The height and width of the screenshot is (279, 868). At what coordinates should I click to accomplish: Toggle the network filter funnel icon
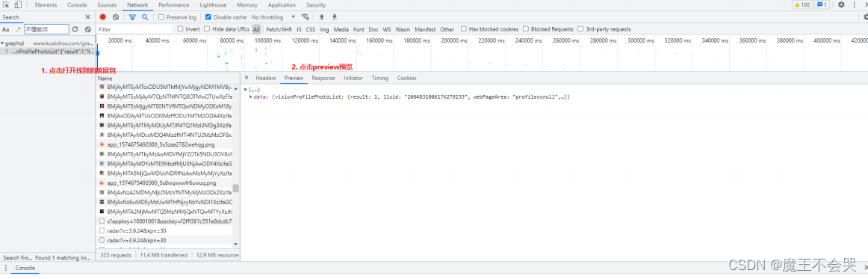coord(132,17)
